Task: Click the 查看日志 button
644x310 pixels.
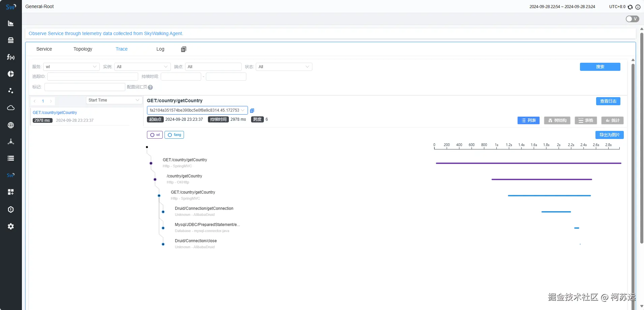Action: coord(608,101)
